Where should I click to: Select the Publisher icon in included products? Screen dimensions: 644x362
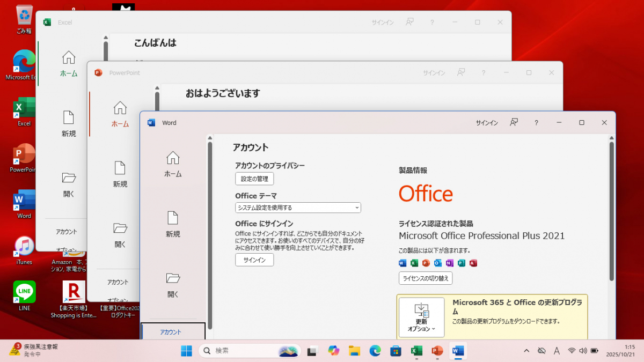(460, 263)
